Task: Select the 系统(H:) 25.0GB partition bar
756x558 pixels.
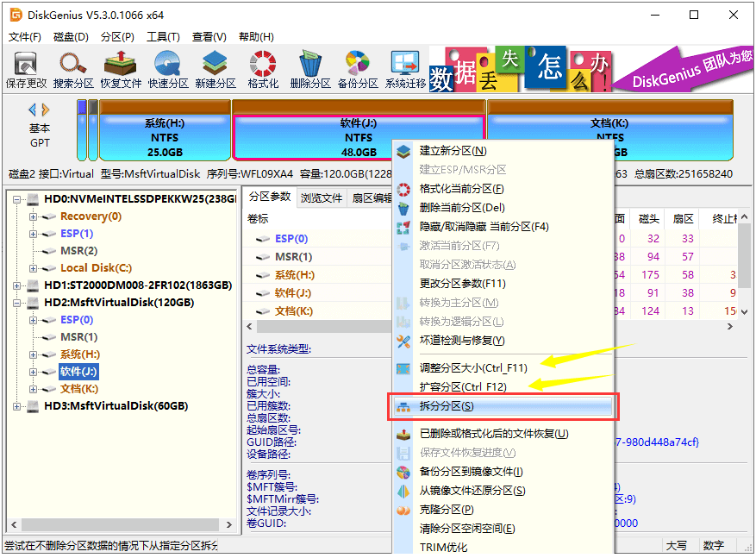Action: click(x=165, y=131)
